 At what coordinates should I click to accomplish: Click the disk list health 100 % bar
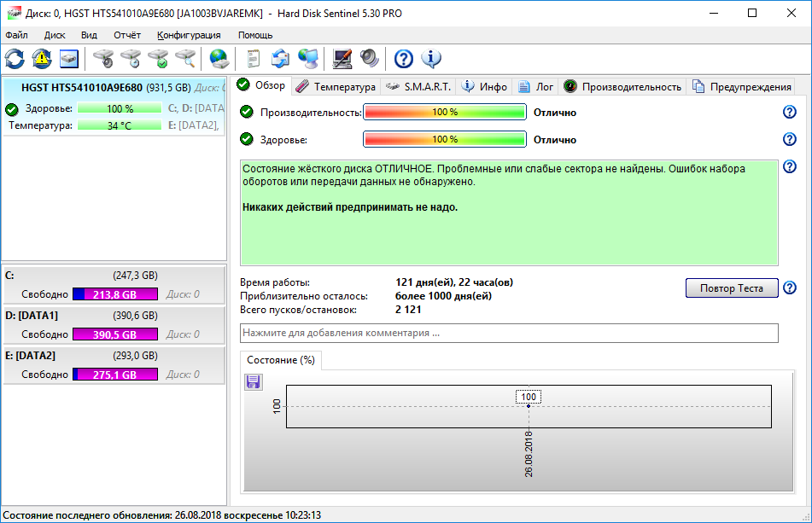120,108
